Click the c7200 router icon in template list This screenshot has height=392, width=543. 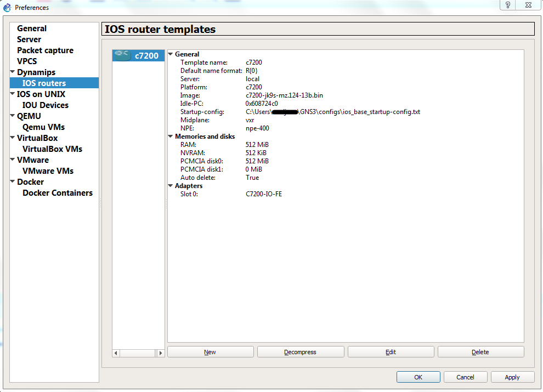tap(123, 55)
